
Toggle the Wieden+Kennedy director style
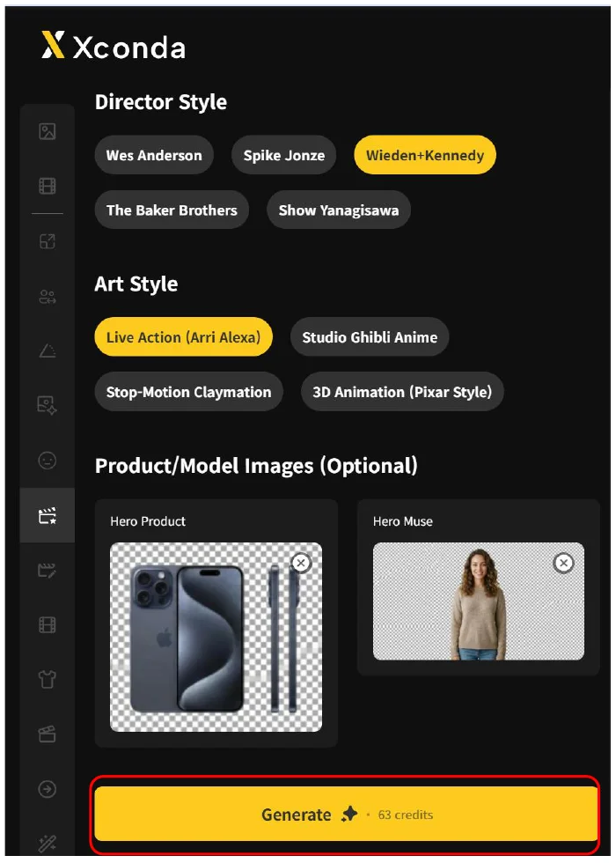(425, 155)
